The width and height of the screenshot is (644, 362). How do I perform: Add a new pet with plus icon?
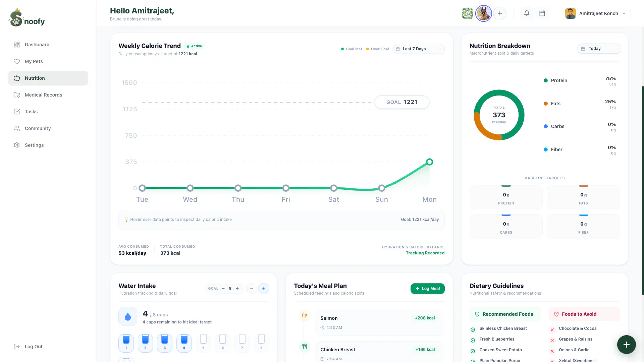(x=500, y=13)
